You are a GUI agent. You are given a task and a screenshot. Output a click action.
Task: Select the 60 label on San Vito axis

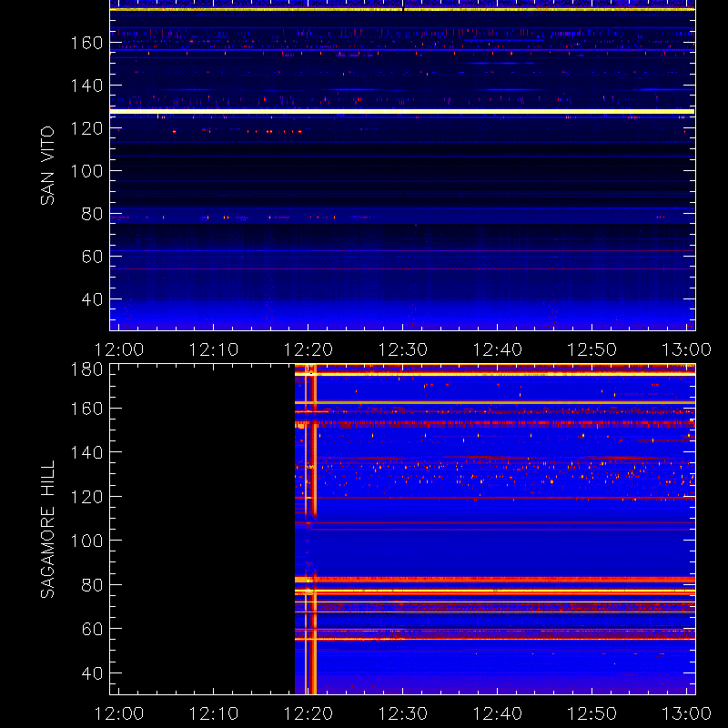tap(92, 257)
